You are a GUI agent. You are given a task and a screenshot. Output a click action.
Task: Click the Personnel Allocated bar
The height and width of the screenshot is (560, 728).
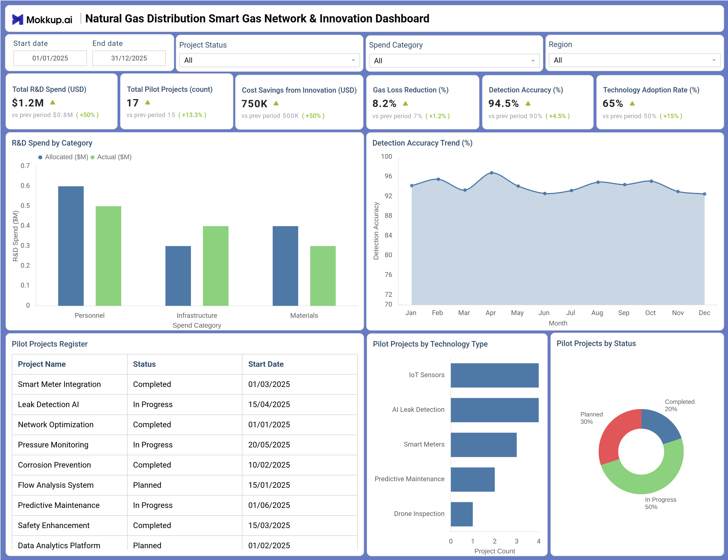[x=71, y=246]
